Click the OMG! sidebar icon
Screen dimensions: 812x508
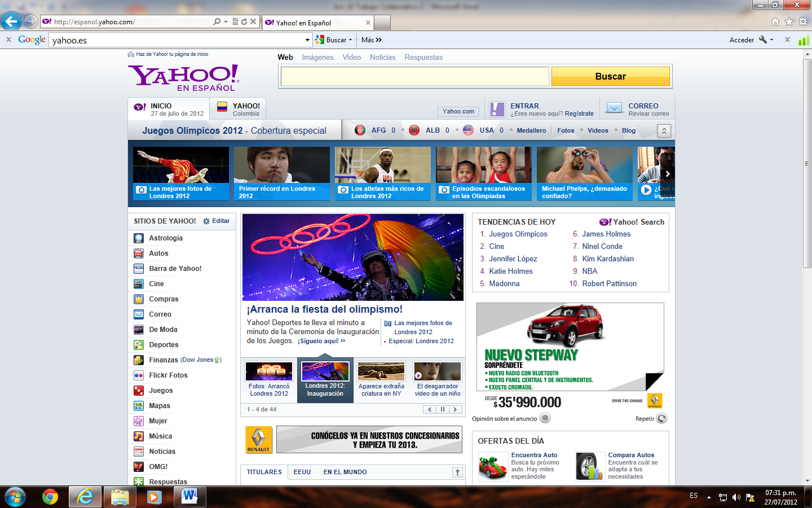[139, 467]
